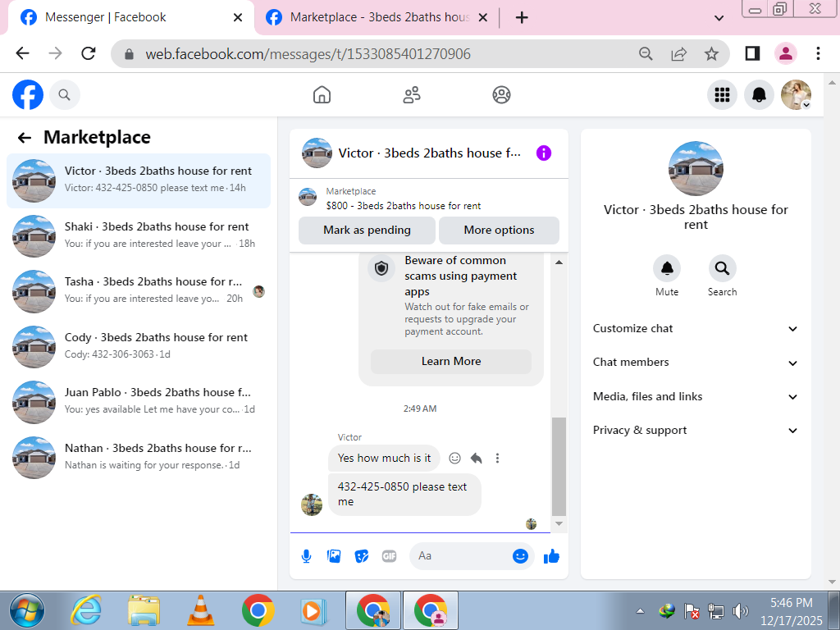840x630 pixels.
Task: Show hidden system tray icons
Action: pos(640,610)
